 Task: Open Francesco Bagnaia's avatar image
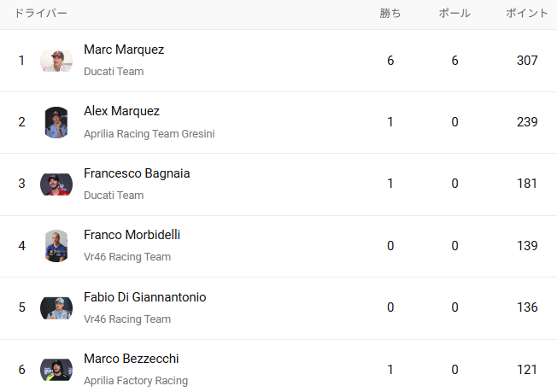click(56, 184)
